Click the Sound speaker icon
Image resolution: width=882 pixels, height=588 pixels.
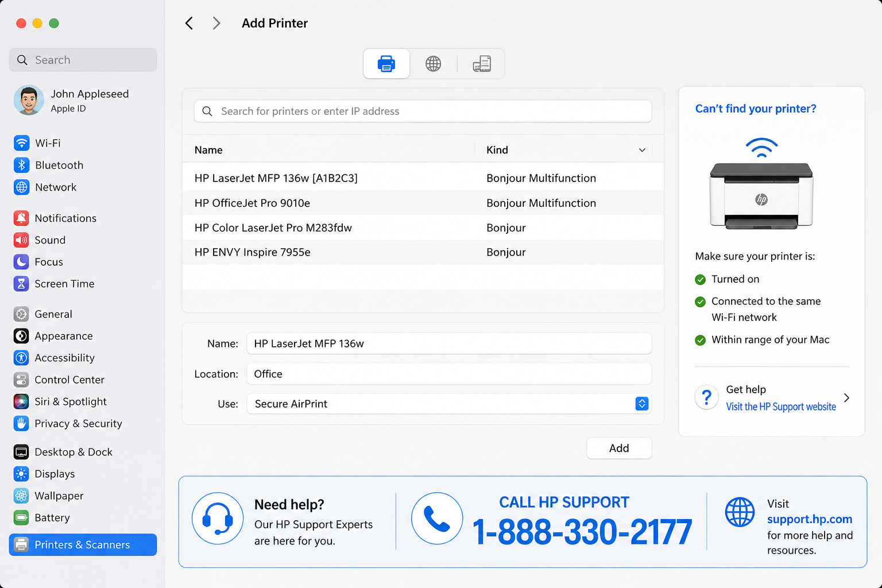click(x=21, y=240)
